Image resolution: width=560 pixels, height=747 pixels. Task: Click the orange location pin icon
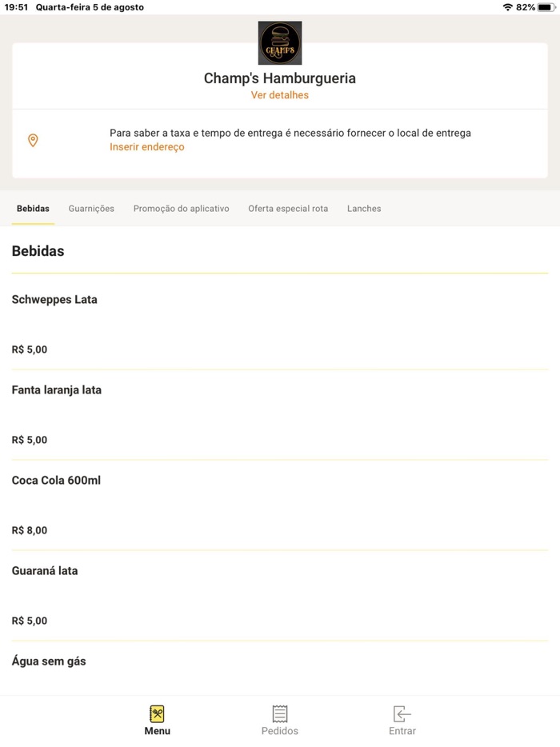point(33,141)
